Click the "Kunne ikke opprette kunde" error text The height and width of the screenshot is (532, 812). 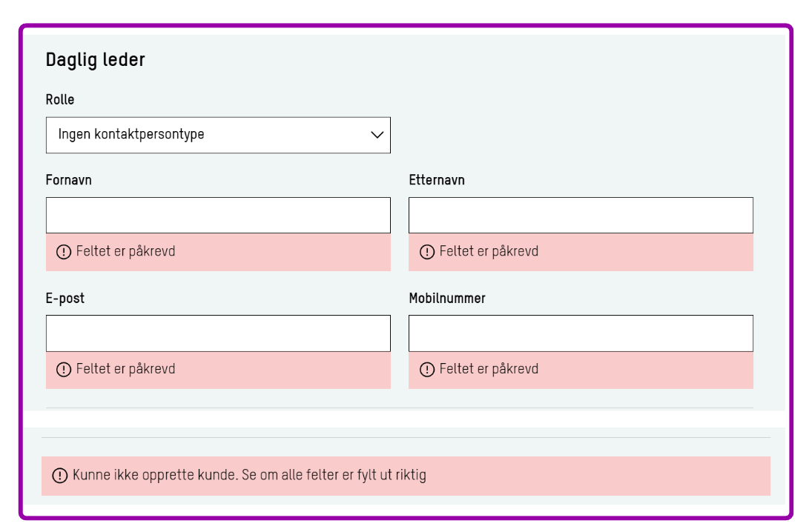click(249, 476)
